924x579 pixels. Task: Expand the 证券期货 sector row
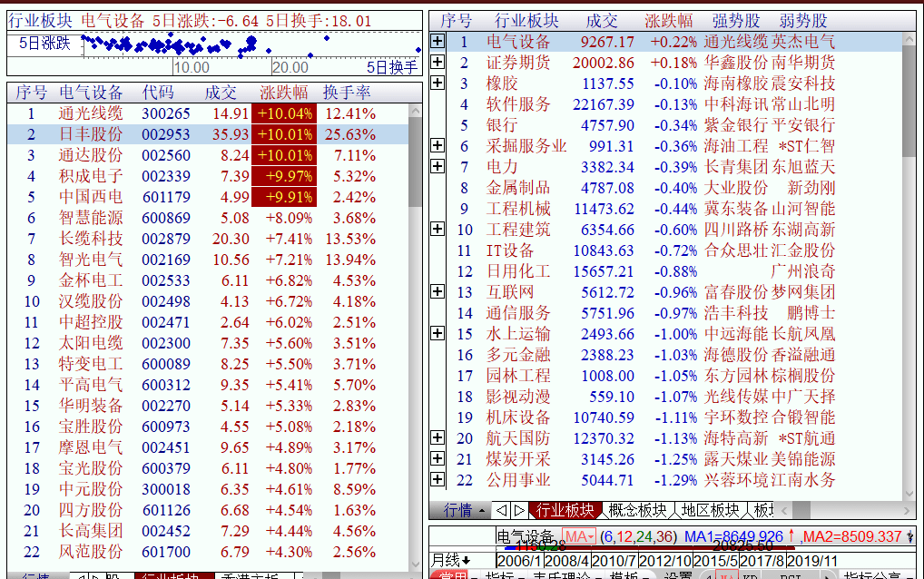click(x=437, y=62)
